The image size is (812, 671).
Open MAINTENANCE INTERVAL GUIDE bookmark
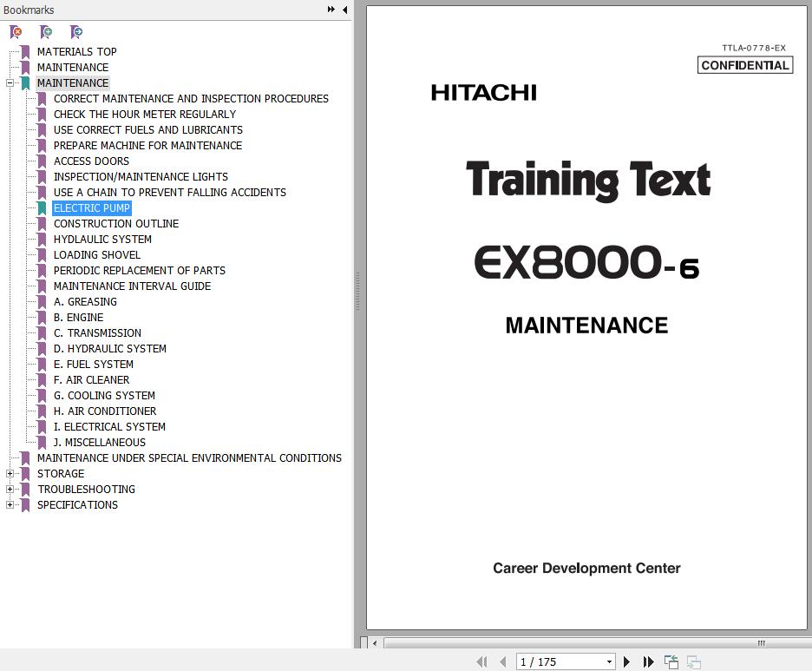click(x=132, y=286)
